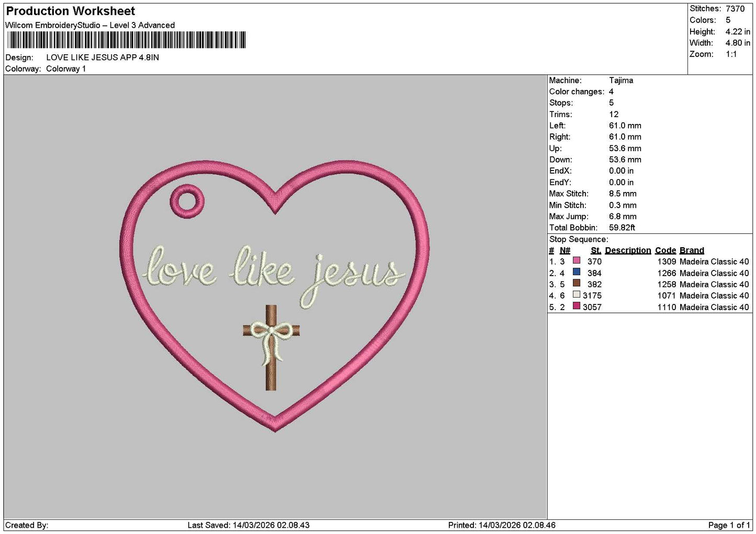
Task: Click stitch count 3057 in stop sequence
Action: click(x=592, y=307)
